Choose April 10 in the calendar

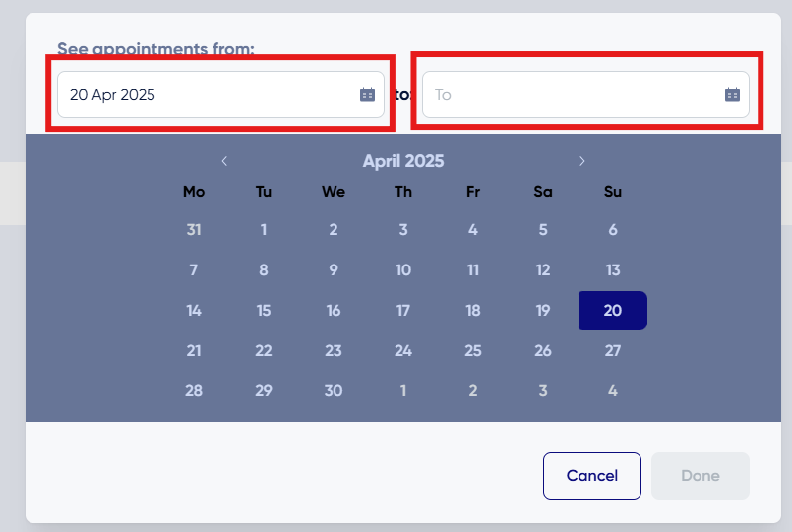point(403,270)
